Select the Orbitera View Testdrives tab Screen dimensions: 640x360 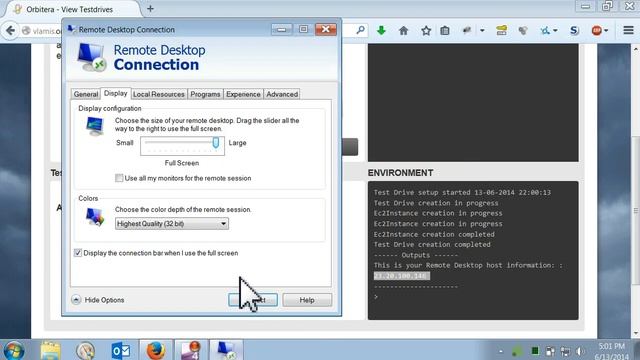point(69,9)
